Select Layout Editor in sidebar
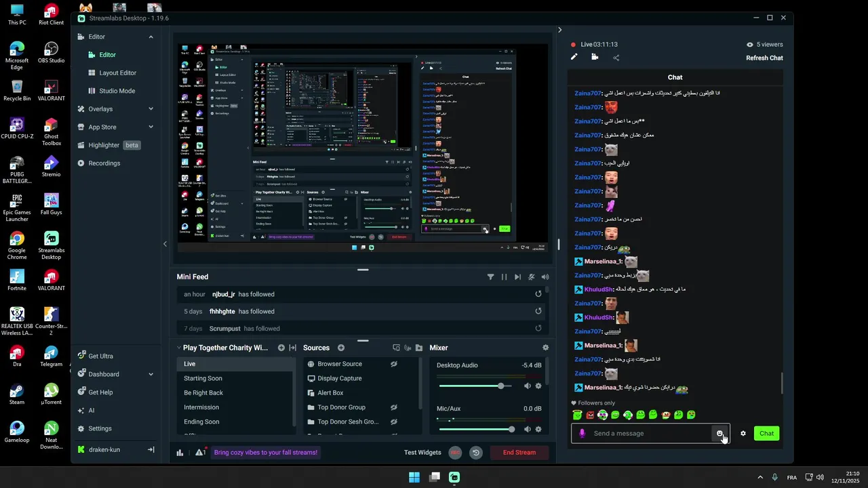Image resolution: width=868 pixels, height=488 pixels. click(x=117, y=73)
